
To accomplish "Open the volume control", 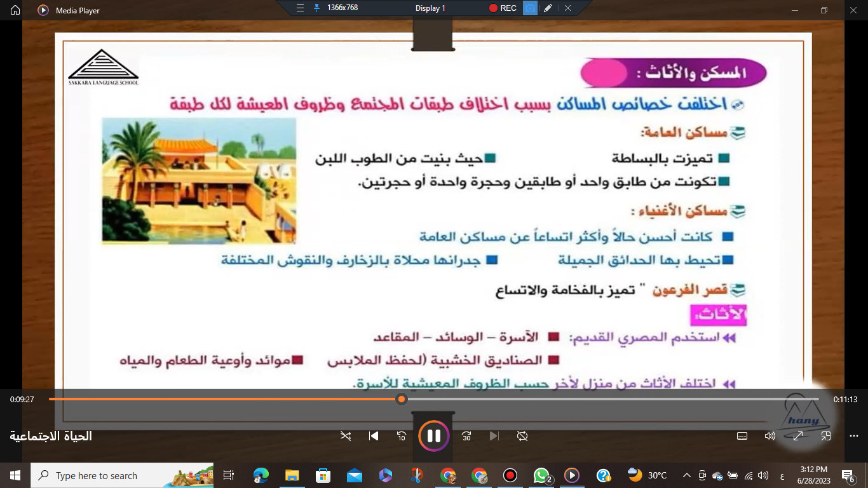I will pyautogui.click(x=770, y=436).
